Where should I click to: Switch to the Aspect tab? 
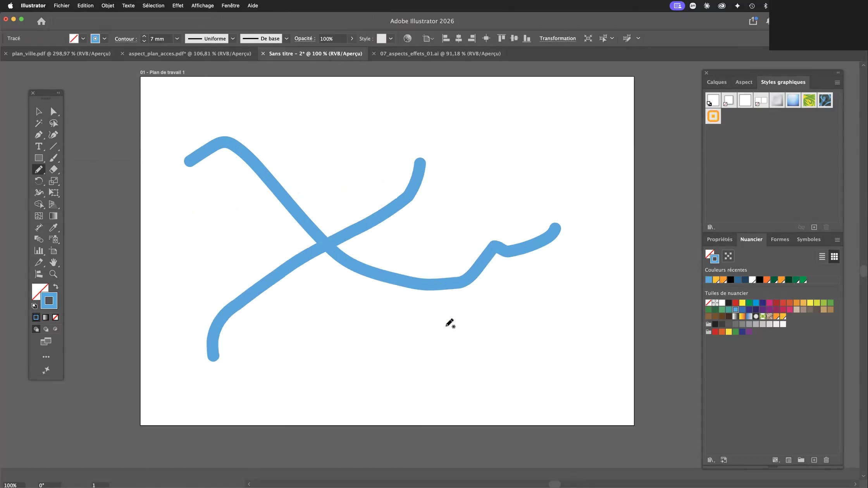744,82
